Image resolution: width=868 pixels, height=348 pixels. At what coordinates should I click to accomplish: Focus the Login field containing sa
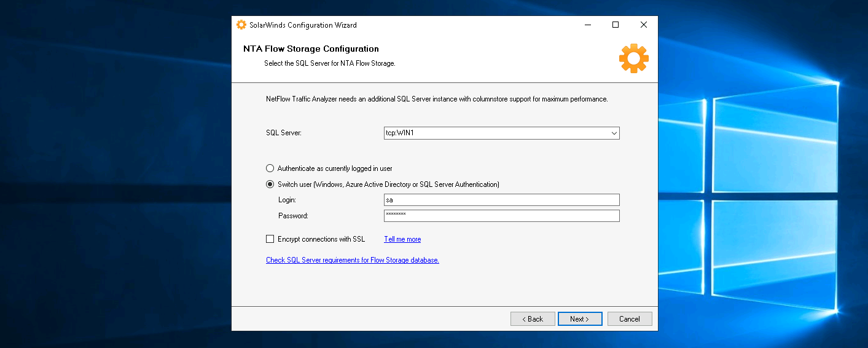click(501, 200)
